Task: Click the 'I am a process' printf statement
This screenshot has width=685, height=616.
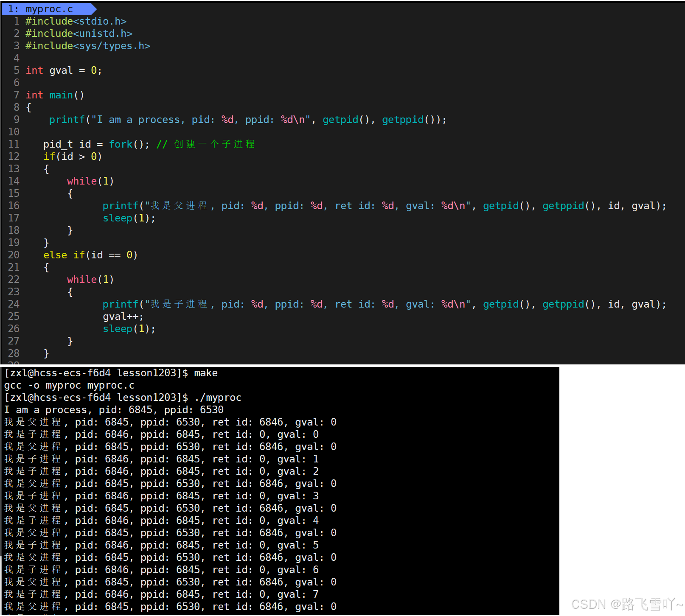Action: pos(248,120)
